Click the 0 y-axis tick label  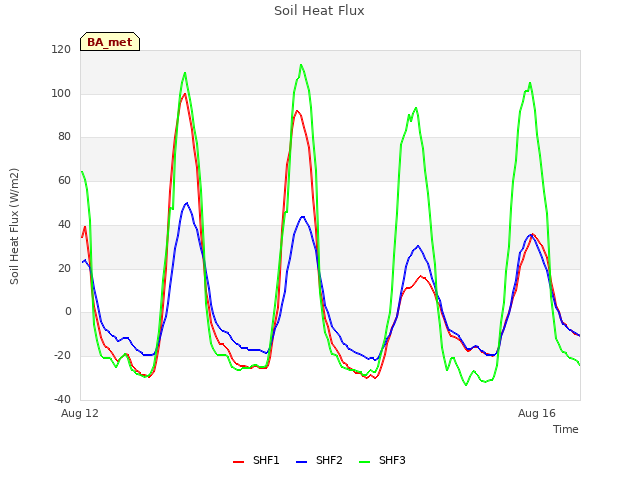[x=68, y=312]
